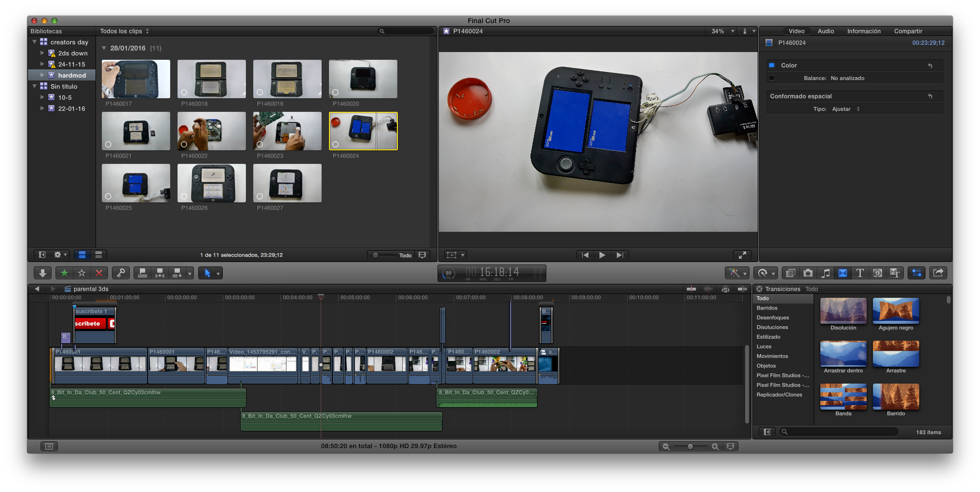The image size is (980, 492).
Task: Open the Información inspector tab
Action: (x=864, y=31)
